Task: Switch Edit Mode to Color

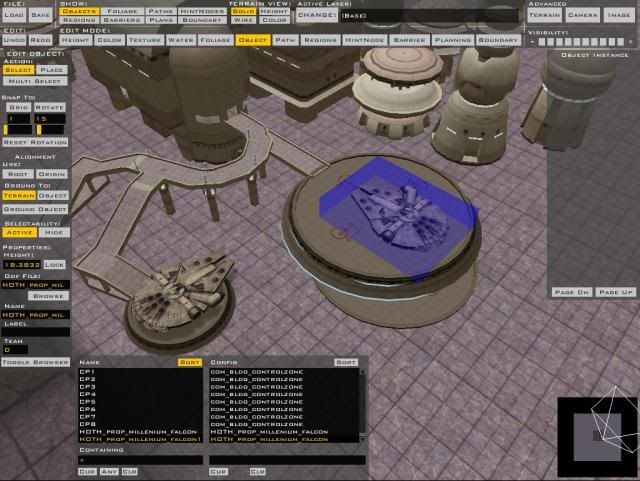Action: tap(109, 40)
